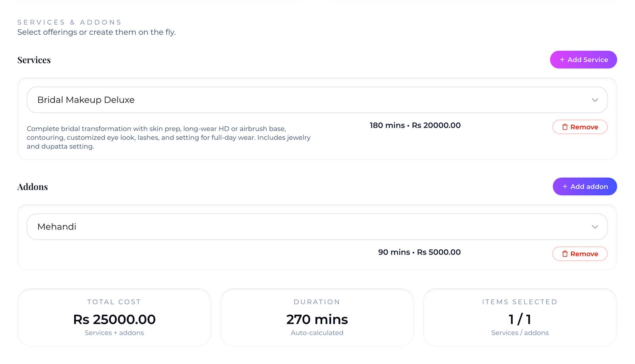The height and width of the screenshot is (364, 635).
Task: Select the Total Cost summary card
Action: (114, 318)
